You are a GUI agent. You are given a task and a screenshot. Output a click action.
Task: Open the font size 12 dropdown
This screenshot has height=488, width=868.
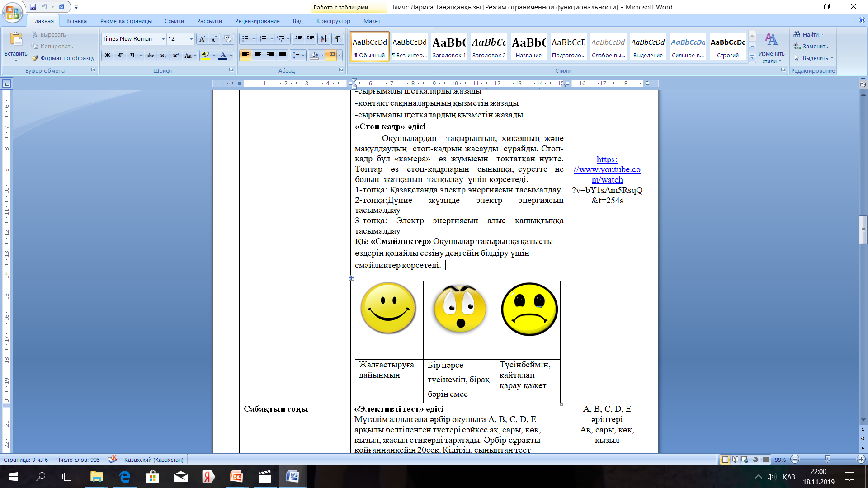coord(191,39)
